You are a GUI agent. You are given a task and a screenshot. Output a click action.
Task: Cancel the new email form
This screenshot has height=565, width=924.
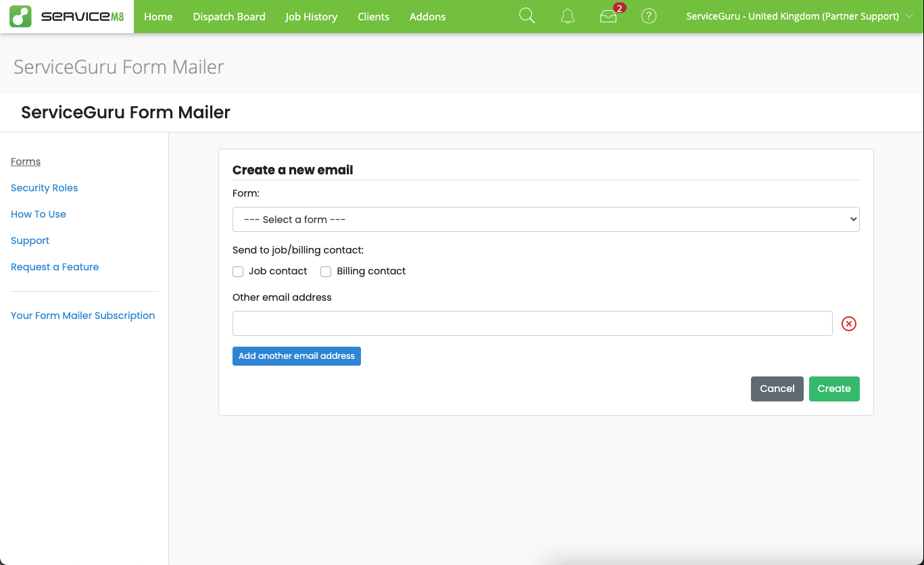[x=777, y=389]
